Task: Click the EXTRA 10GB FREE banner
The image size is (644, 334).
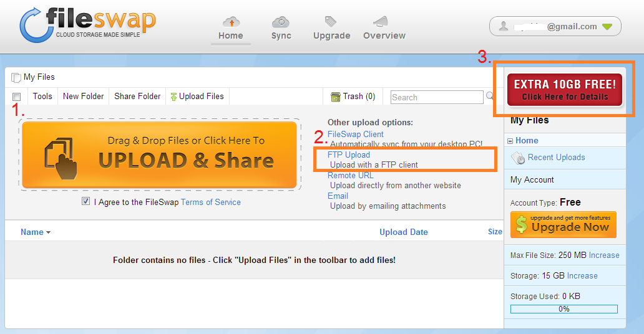Action: 565,90
